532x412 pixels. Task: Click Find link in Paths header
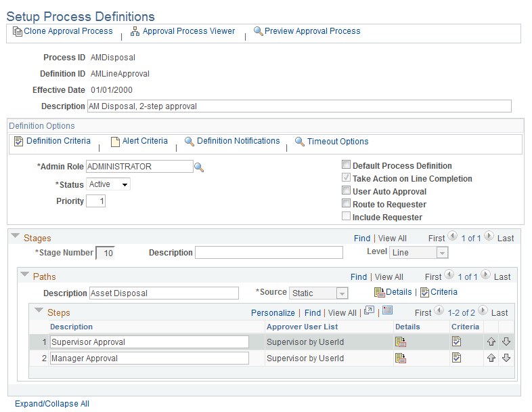pos(359,277)
